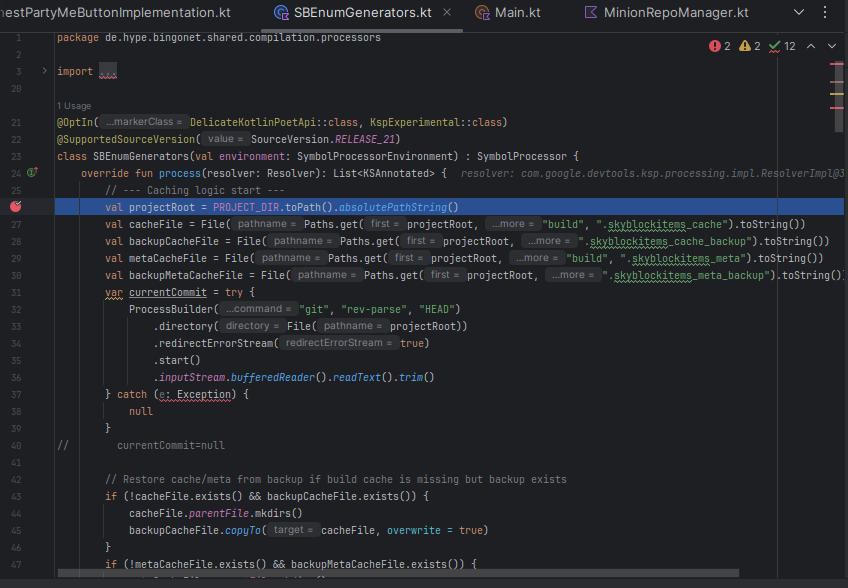
Task: Click the ProcessBuilder constructor call
Action: click(171, 309)
